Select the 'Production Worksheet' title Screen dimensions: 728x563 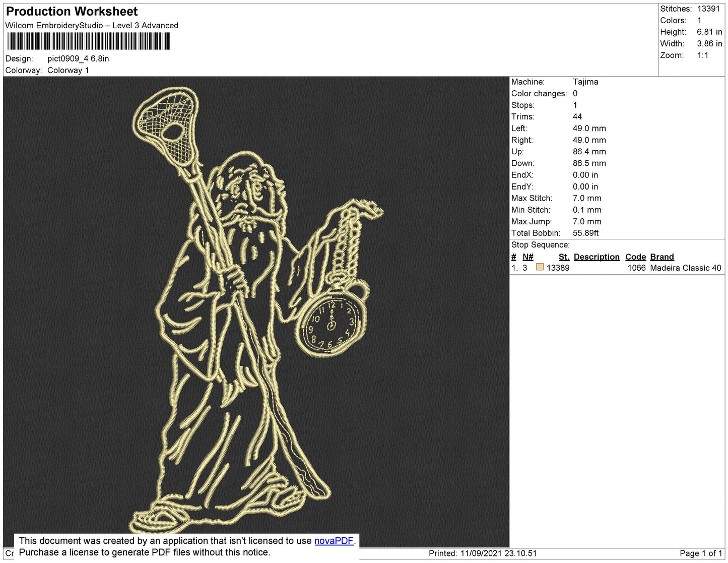click(x=72, y=12)
